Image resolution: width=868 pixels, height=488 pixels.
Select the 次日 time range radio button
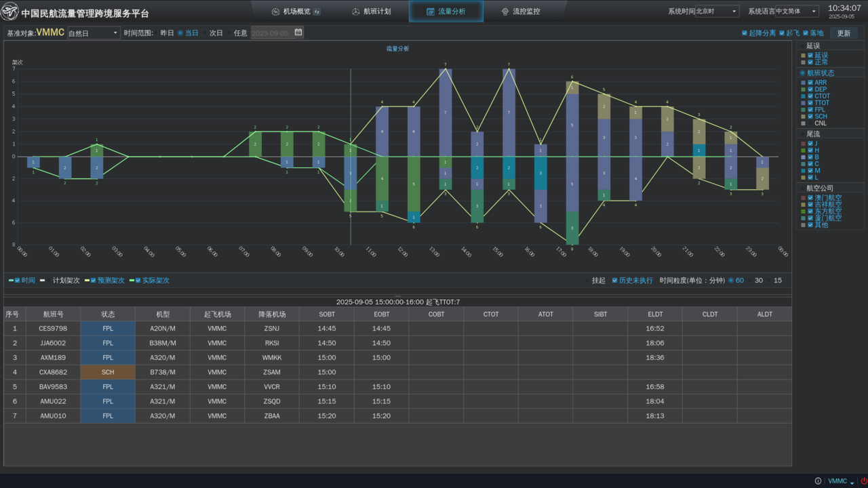[x=205, y=33]
